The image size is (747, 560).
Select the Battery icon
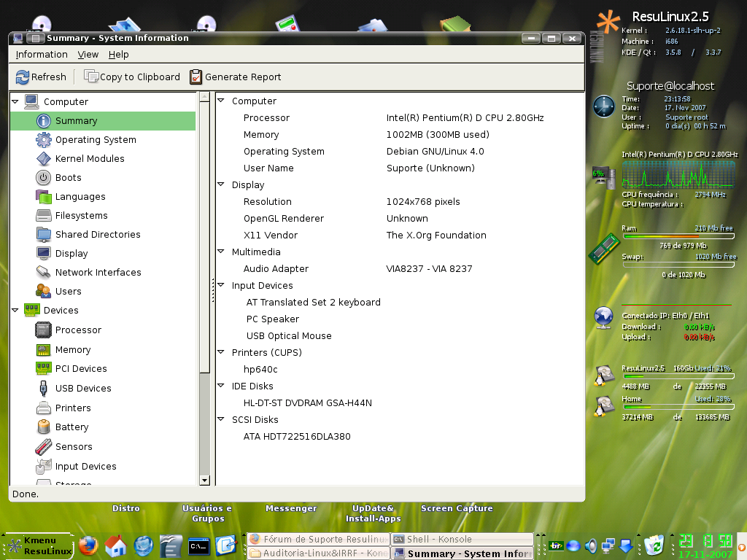coord(43,427)
